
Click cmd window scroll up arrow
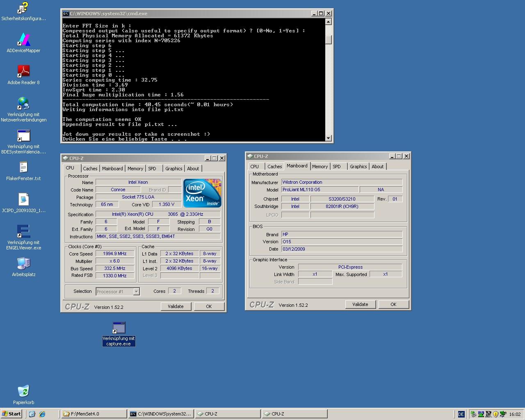coord(329,22)
